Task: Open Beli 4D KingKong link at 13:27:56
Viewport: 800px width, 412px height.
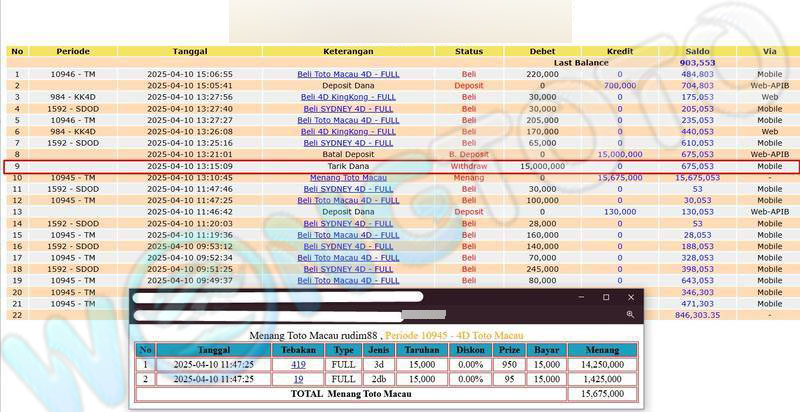Action: (x=348, y=97)
